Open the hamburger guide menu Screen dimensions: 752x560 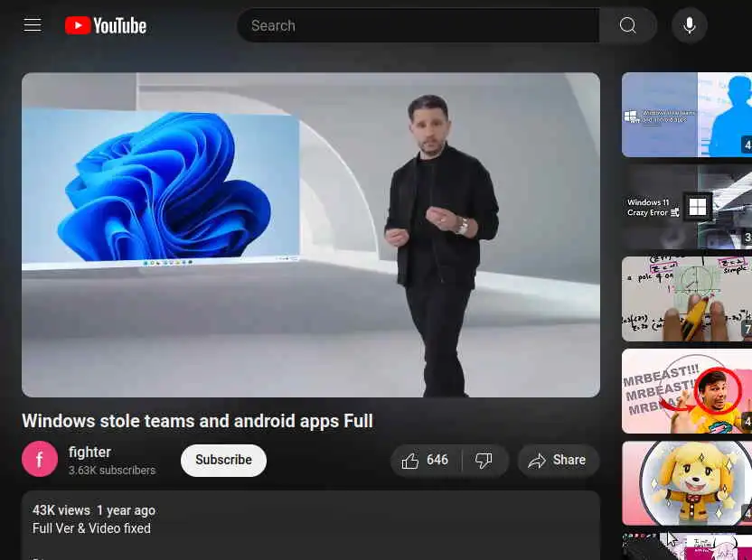point(33,25)
